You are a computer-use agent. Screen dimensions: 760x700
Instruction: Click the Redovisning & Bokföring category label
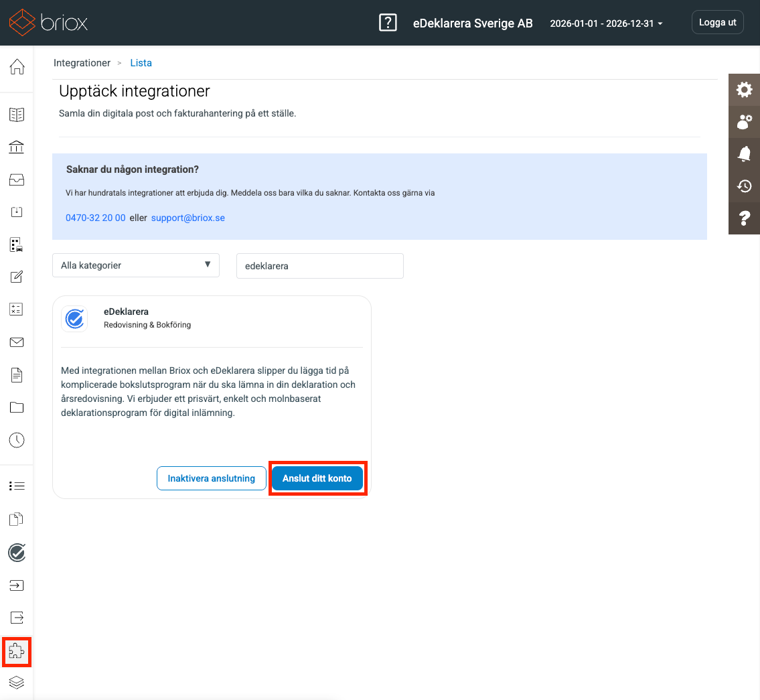coord(147,325)
